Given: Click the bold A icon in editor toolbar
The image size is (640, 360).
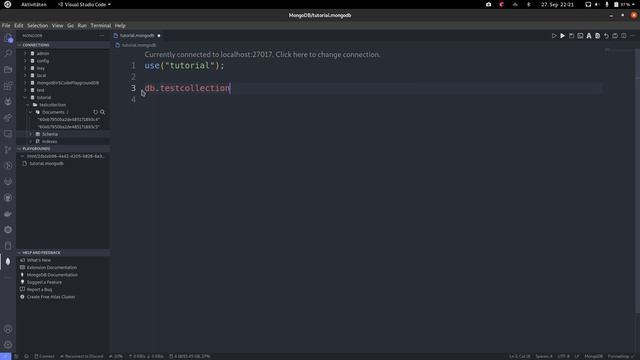Looking at the screenshot, I should click(x=589, y=36).
